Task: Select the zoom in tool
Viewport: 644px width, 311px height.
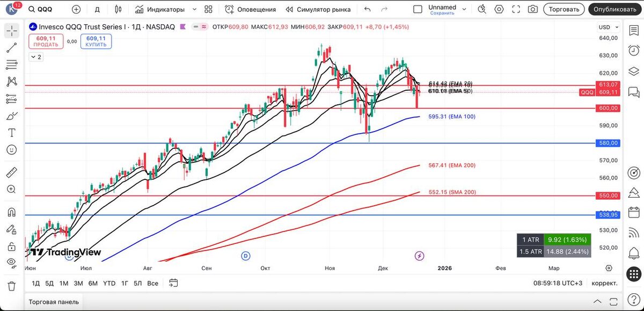Action: tap(11, 189)
